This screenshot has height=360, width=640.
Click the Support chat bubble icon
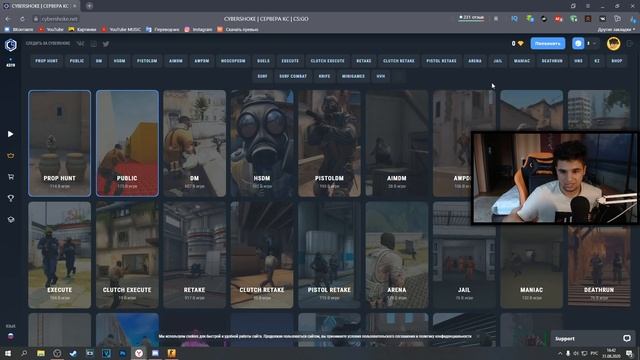coord(627,338)
